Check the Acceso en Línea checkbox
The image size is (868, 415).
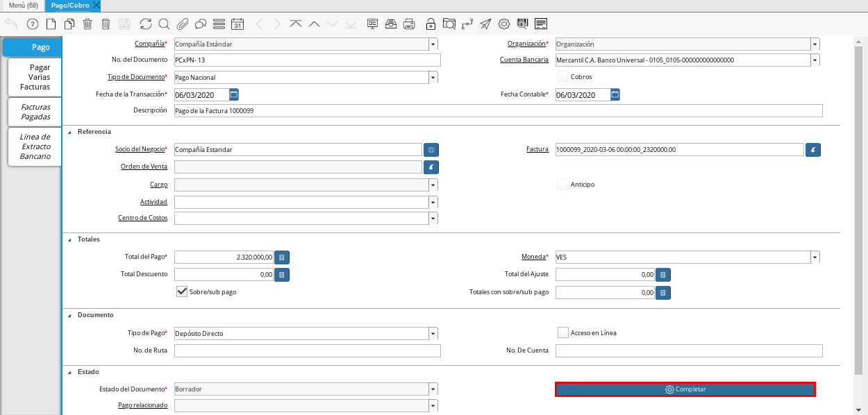(x=563, y=332)
